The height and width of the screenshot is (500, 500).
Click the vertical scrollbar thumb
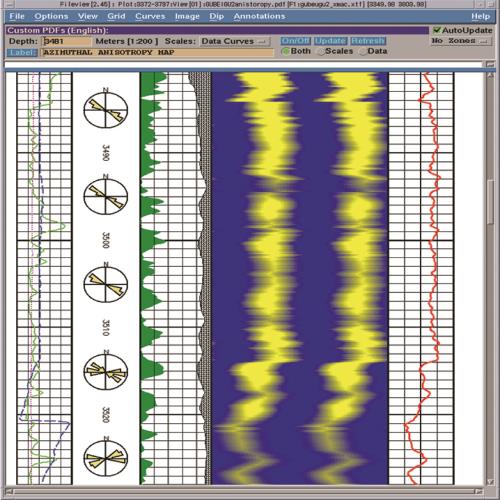tap(490, 202)
